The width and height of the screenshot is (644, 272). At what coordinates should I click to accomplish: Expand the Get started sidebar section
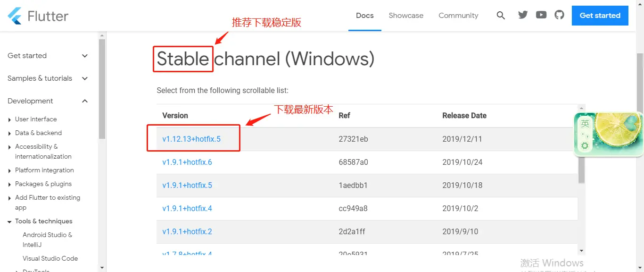[x=48, y=56]
